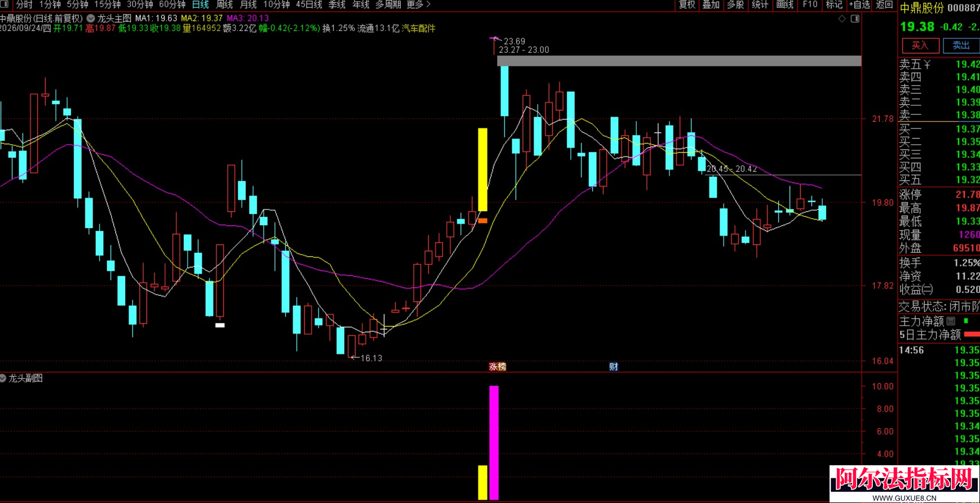Toggle the side panel layout icon
The width and height of the screenshot is (980, 503).
(x=855, y=19)
